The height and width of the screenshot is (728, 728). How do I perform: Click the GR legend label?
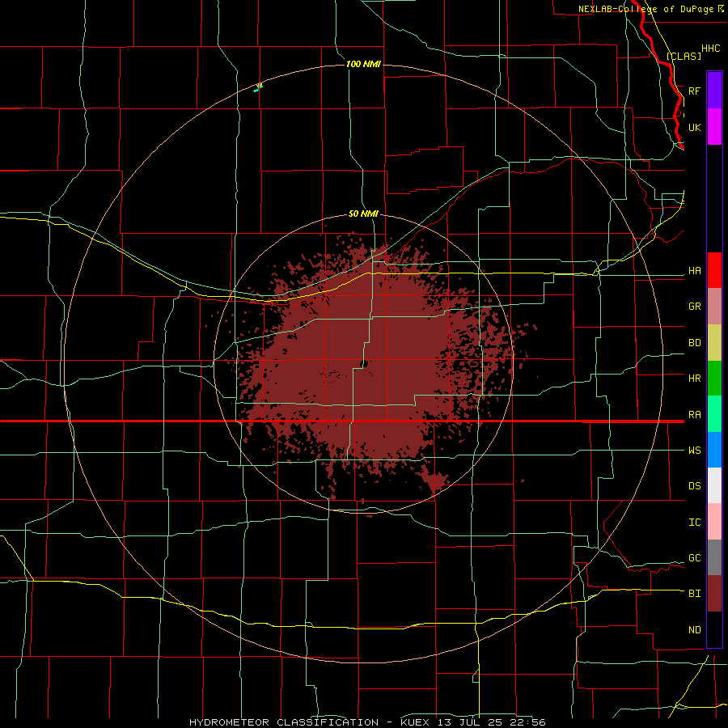[694, 307]
